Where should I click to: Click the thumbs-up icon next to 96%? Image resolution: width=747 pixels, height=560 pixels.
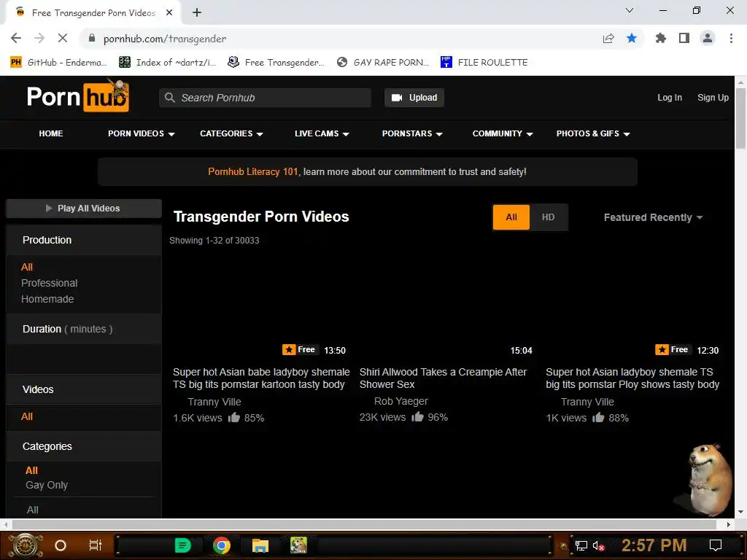(417, 416)
